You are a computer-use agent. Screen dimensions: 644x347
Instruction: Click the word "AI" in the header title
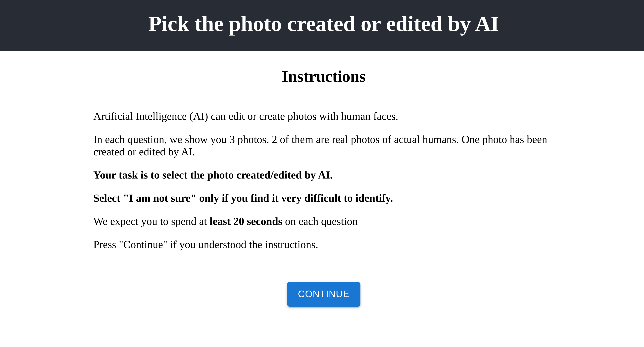[x=487, y=24]
